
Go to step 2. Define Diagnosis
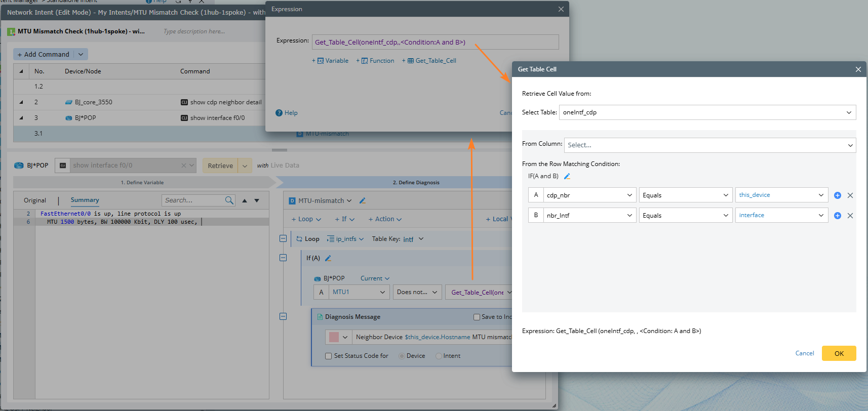pos(416,182)
